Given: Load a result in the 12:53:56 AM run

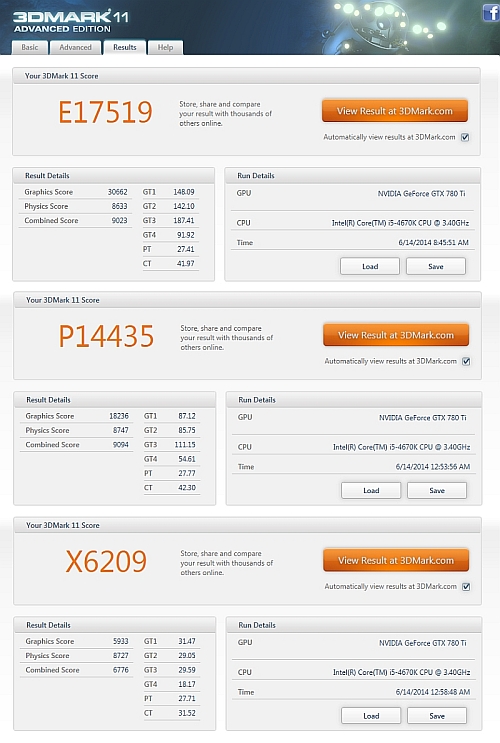Looking at the screenshot, I should tap(371, 490).
